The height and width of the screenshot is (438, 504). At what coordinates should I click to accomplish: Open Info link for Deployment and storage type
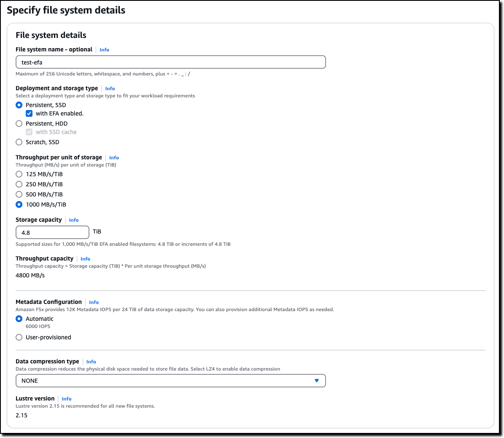110,89
